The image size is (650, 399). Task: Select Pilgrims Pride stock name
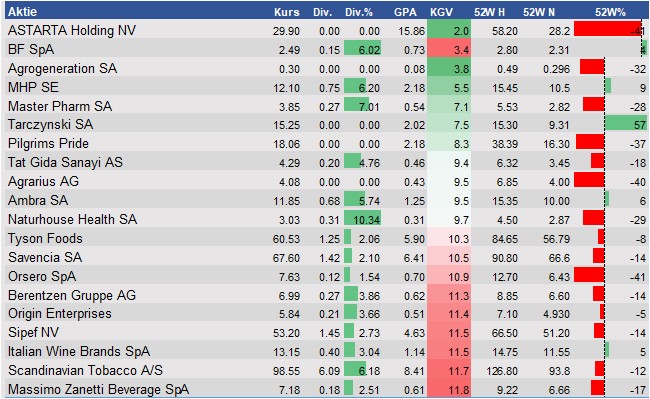(49, 143)
